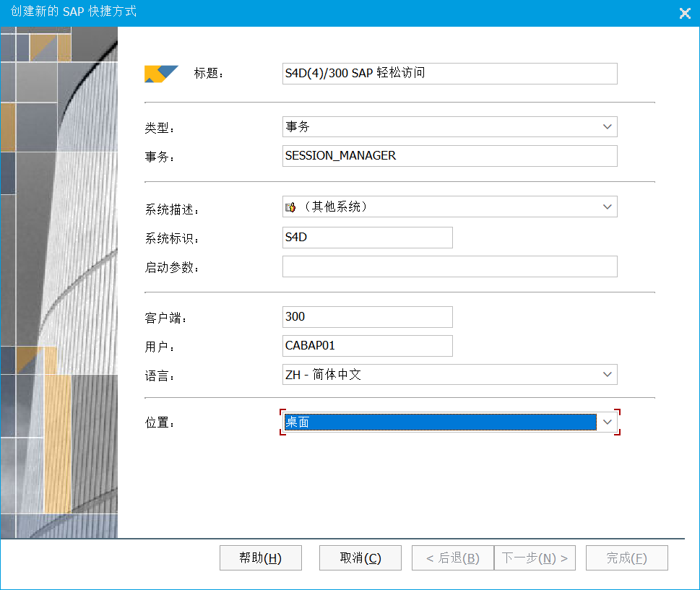Screen dimensions: 700x590
Task: Click the 标题 title input field
Action: [x=449, y=74]
